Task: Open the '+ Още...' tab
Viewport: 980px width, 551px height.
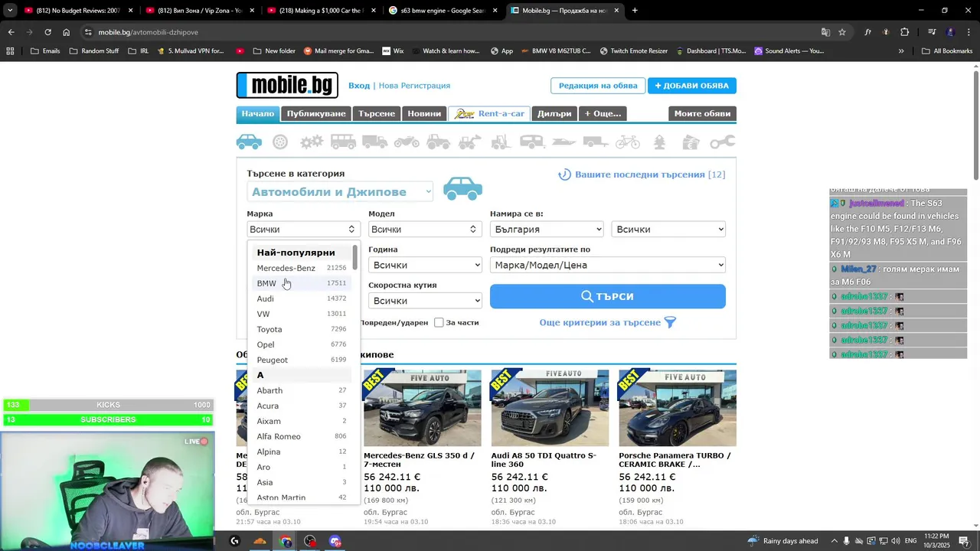Action: point(603,113)
